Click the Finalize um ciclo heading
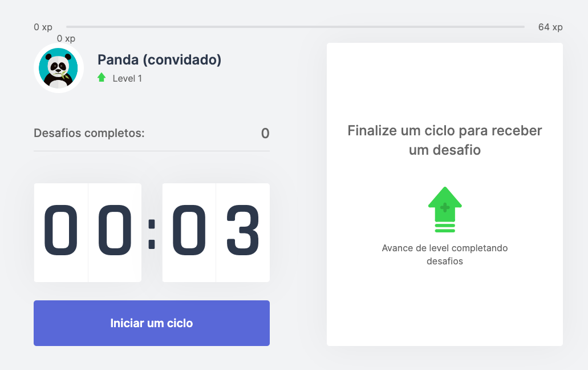The width and height of the screenshot is (588, 370). pos(445,140)
